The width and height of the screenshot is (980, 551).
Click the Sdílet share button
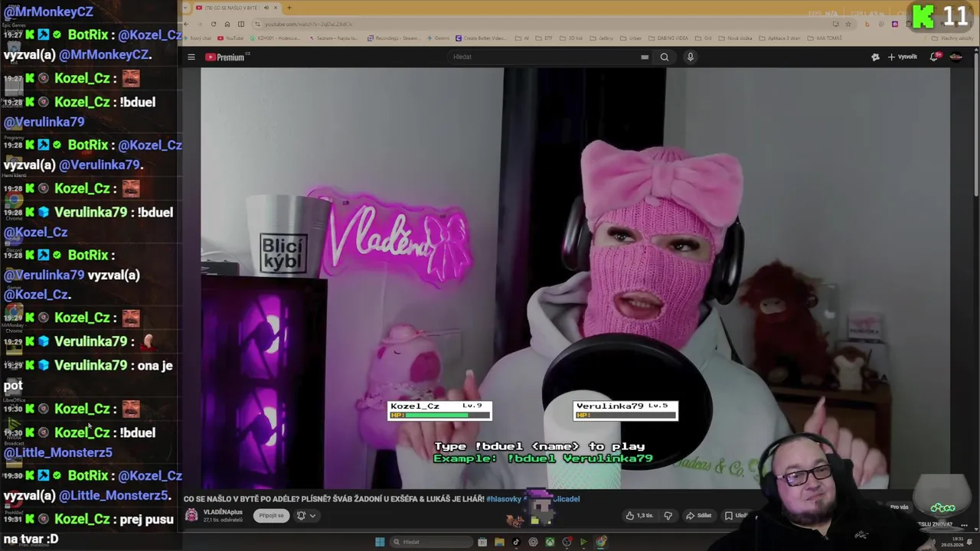click(698, 516)
